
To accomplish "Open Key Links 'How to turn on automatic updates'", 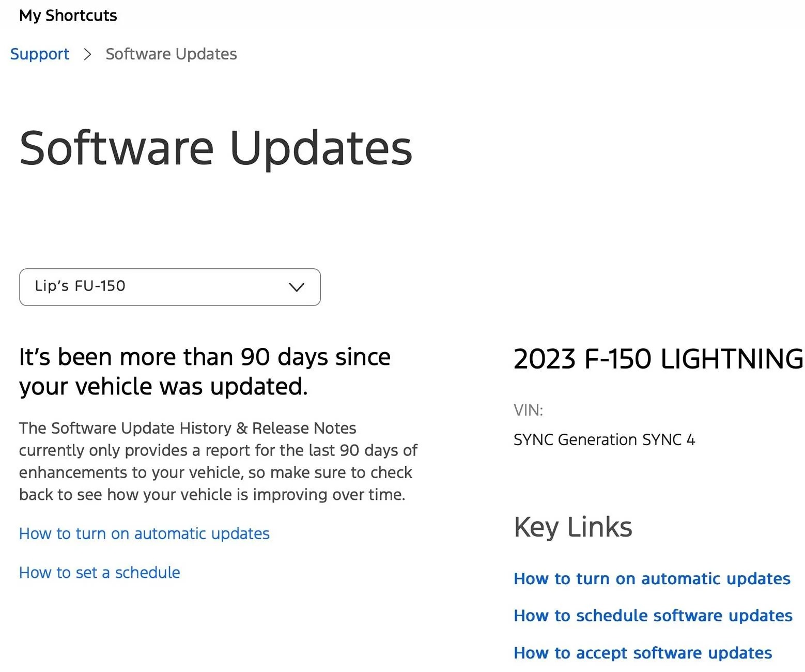I will click(652, 578).
